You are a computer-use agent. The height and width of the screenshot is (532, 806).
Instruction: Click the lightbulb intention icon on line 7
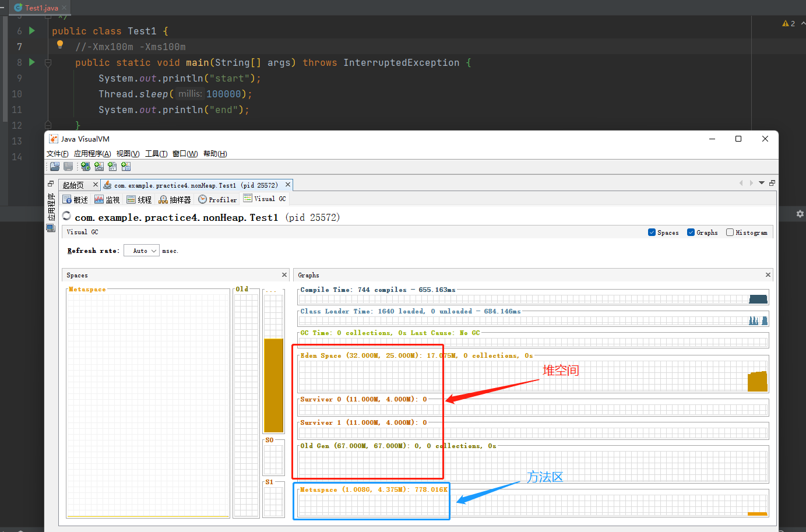[59, 44]
